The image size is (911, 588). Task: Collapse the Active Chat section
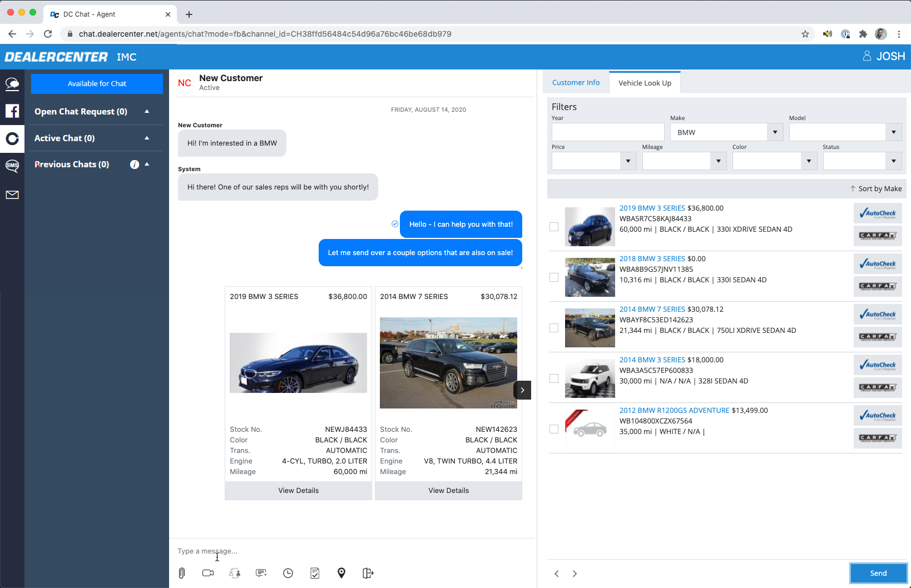point(147,138)
